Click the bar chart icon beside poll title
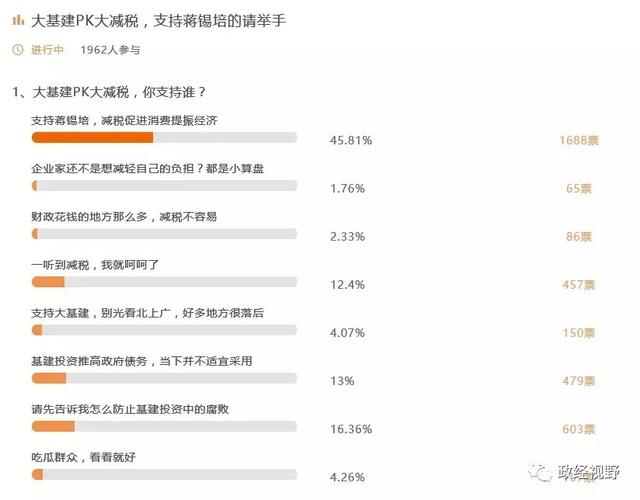The image size is (640, 500). 18,20
